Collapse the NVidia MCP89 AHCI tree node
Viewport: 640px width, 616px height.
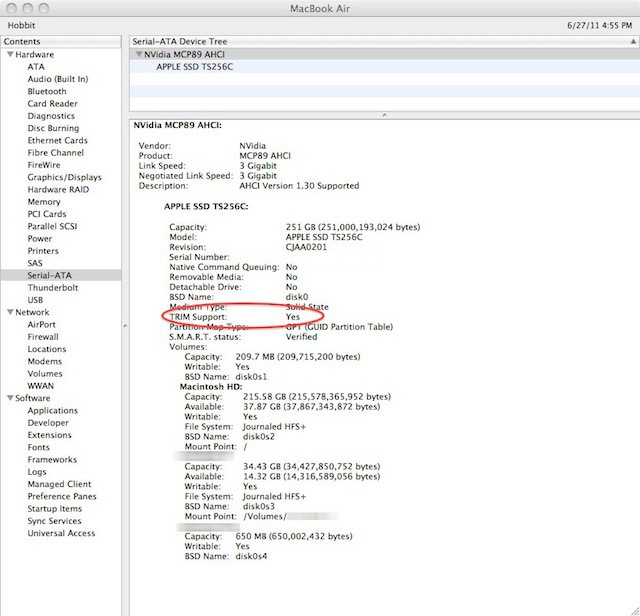[x=138, y=54]
